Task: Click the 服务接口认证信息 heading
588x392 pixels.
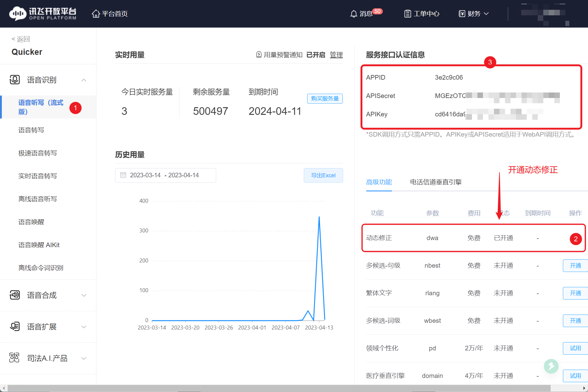Action: click(395, 55)
